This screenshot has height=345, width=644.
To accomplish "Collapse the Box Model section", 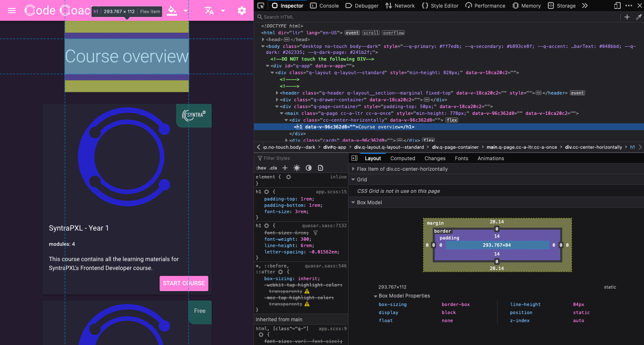I will (353, 202).
